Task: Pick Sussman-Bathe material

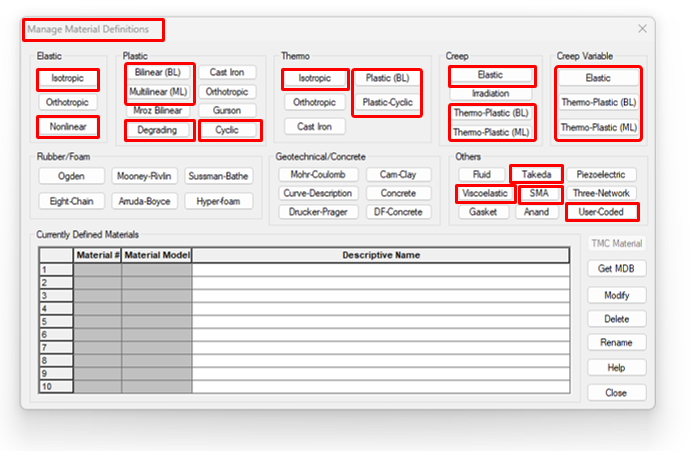Action: click(x=218, y=176)
